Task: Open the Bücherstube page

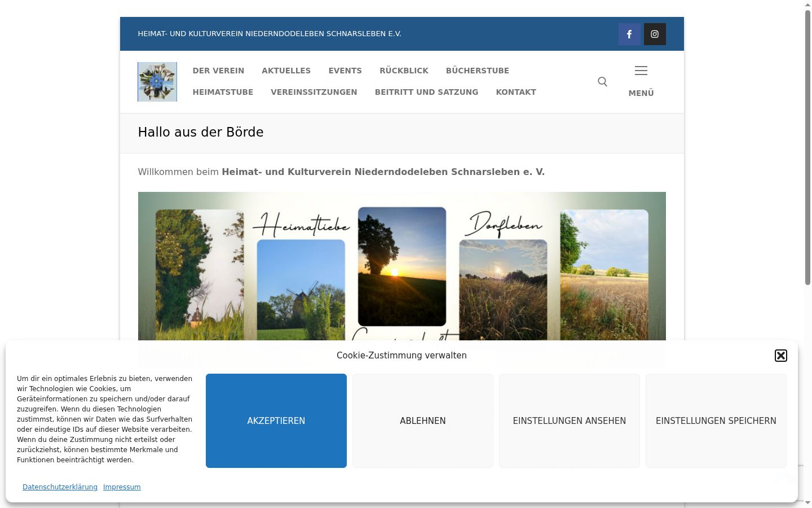Action: coord(478,71)
